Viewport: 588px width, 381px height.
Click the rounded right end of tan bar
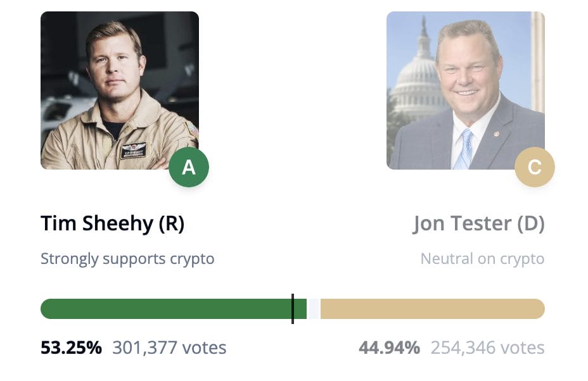point(539,309)
